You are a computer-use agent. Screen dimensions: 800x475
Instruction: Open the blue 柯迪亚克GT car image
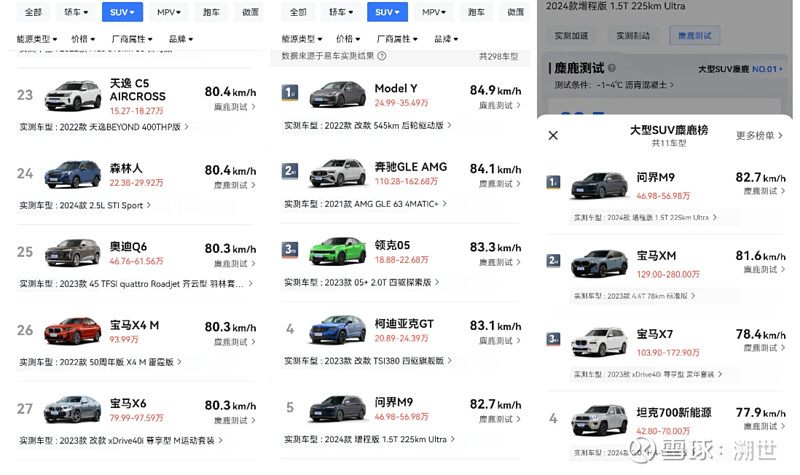click(337, 330)
